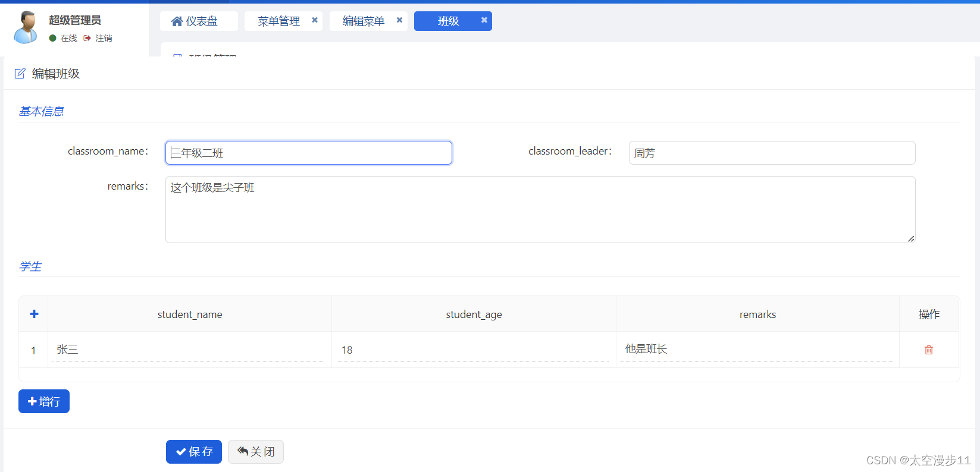980x472 pixels.
Task: Click row number 1 in student table
Action: point(33,350)
